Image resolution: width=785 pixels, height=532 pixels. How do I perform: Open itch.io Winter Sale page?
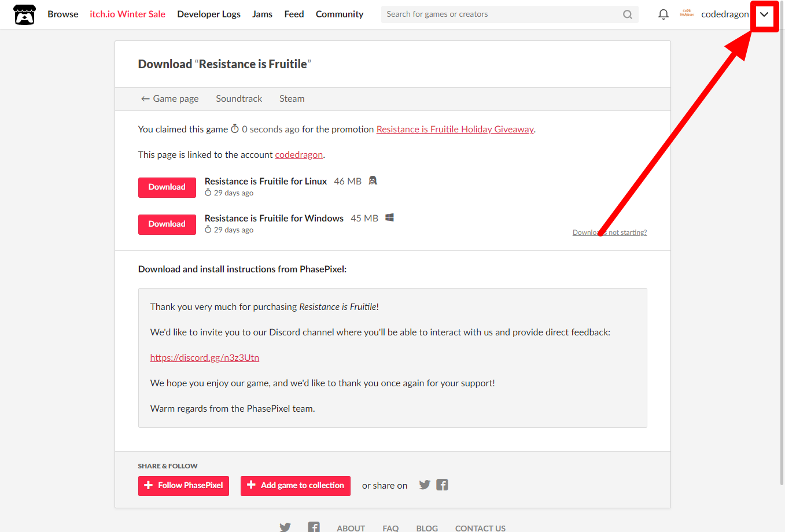click(128, 14)
